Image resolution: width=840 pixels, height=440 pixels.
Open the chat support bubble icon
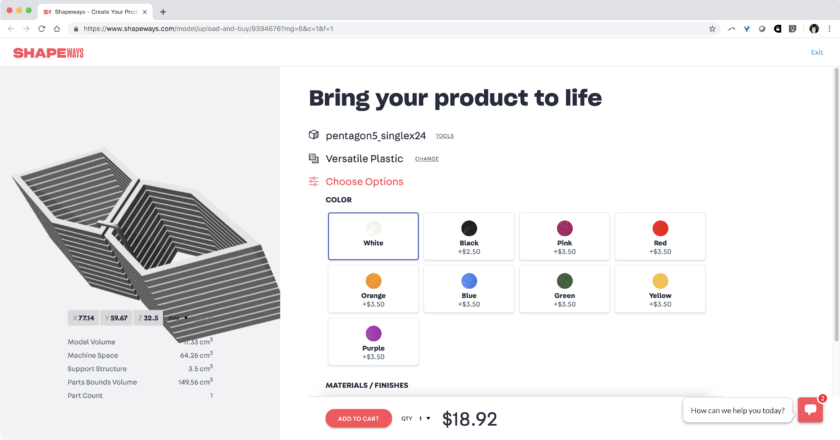click(809, 410)
